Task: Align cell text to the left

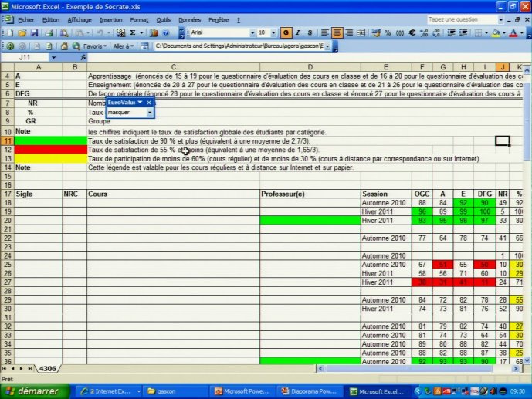Action: point(325,33)
